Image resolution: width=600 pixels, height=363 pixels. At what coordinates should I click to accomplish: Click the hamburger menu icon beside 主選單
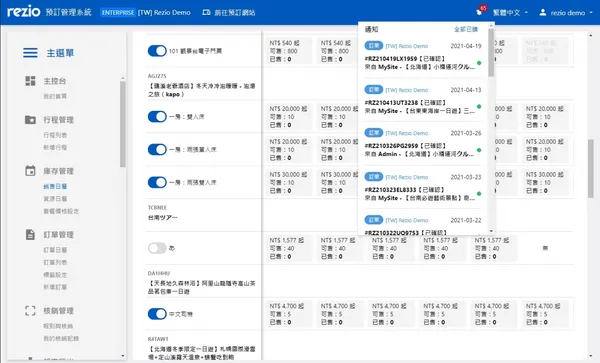(x=30, y=53)
